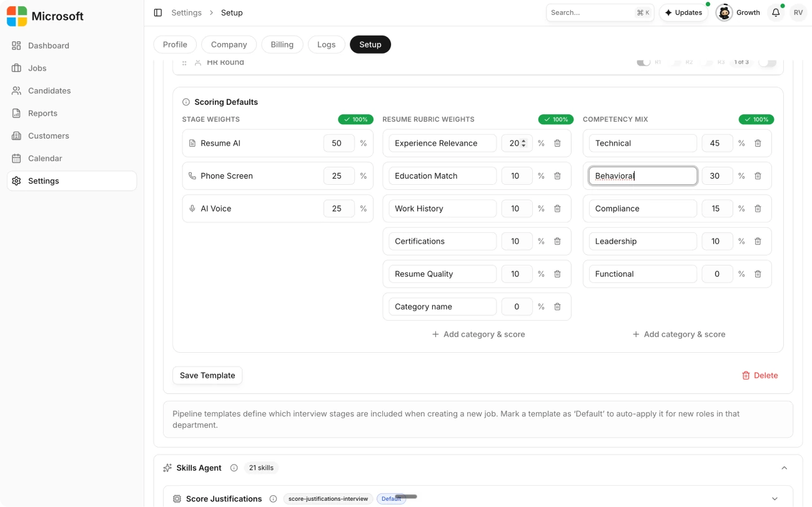Add category under Resume Rubric Weights

478,334
